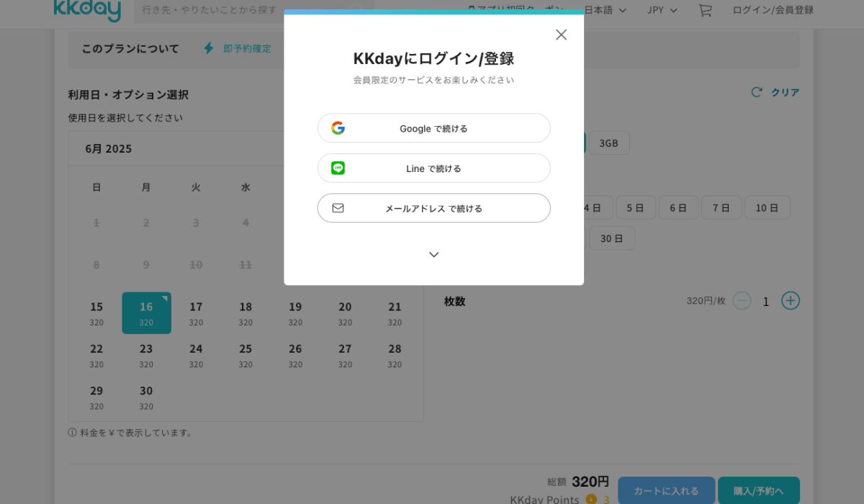Select the 30日 duration option

612,238
